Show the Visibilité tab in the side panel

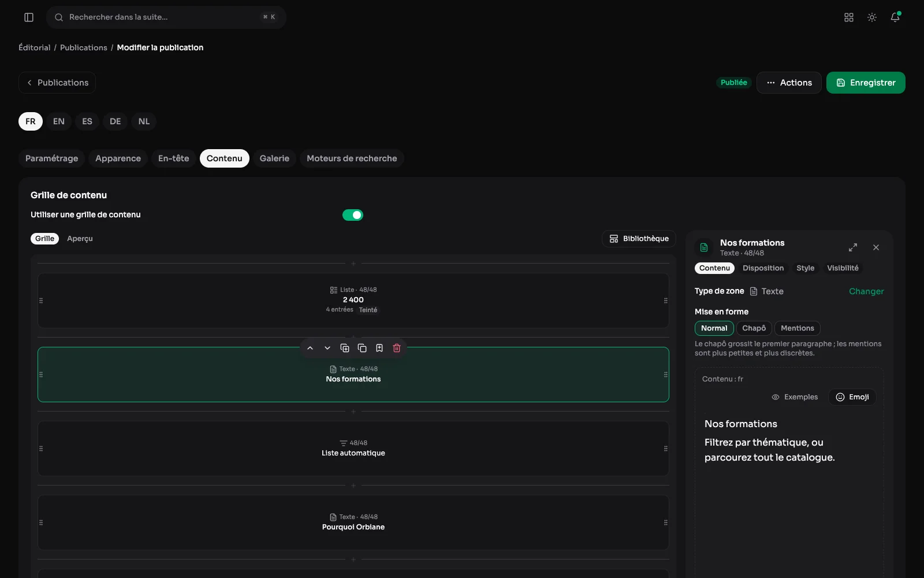pyautogui.click(x=843, y=268)
